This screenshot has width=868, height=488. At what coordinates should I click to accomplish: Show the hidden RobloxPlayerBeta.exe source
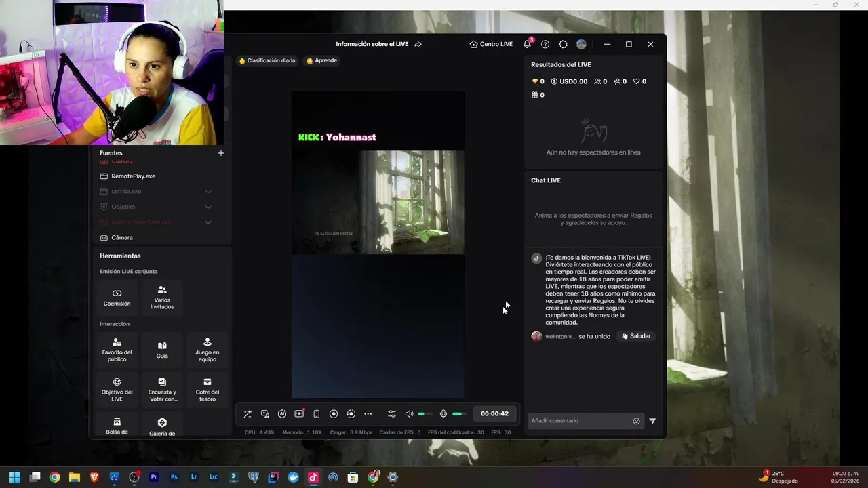pos(208,222)
